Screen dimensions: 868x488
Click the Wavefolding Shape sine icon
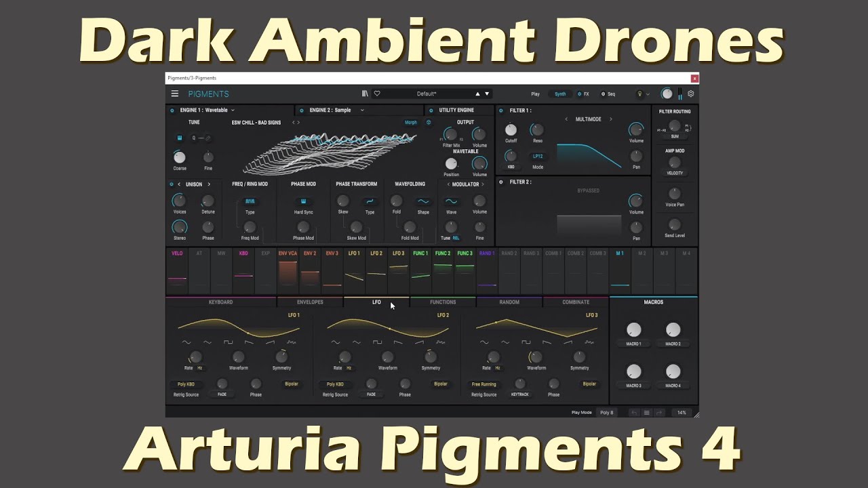[423, 201]
